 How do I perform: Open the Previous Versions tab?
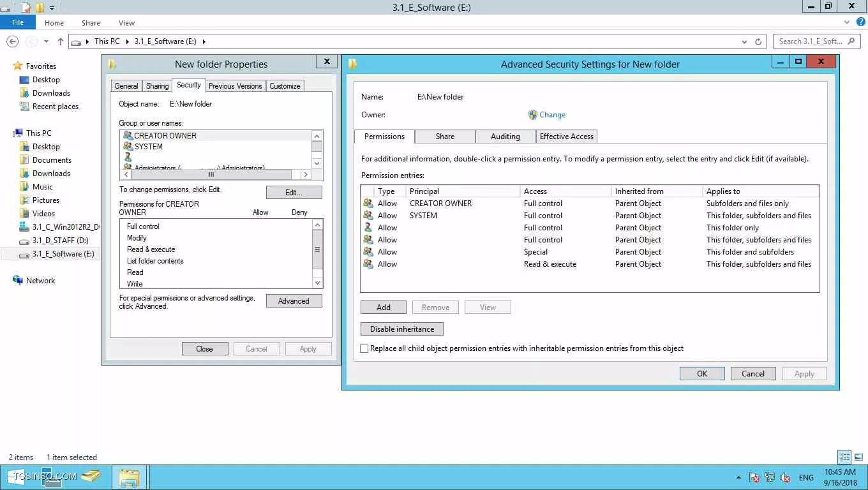pos(235,86)
